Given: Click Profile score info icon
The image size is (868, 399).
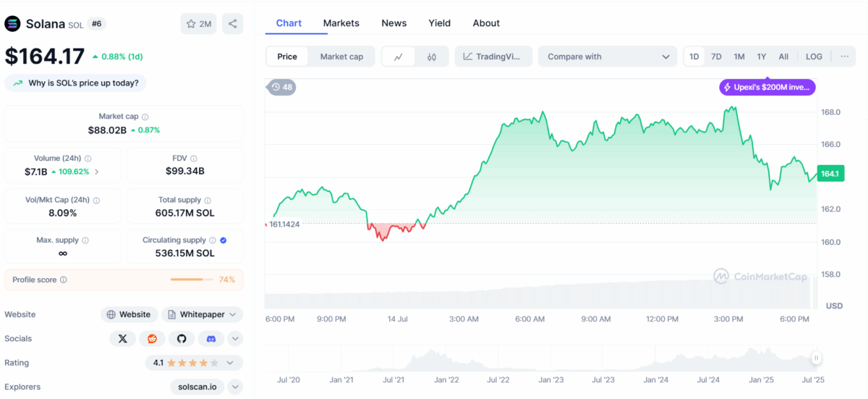Looking at the screenshot, I should (64, 280).
